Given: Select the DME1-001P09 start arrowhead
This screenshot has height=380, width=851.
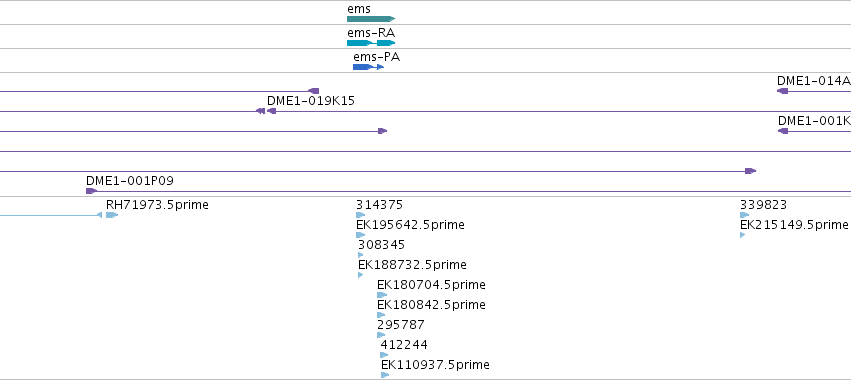Looking at the screenshot, I should (91, 191).
